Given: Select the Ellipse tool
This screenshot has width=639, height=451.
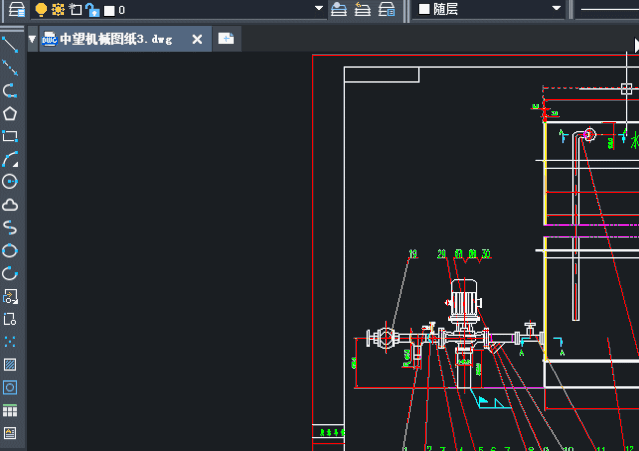Looking at the screenshot, I should pos(10,250).
